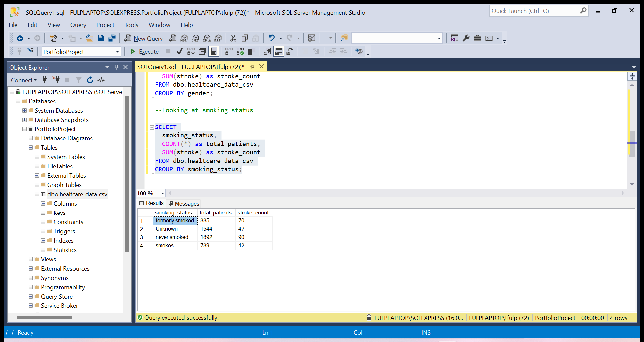Click the Include Actual Execution Plan icon
Screen dimensions: 644x342
[x=228, y=51]
